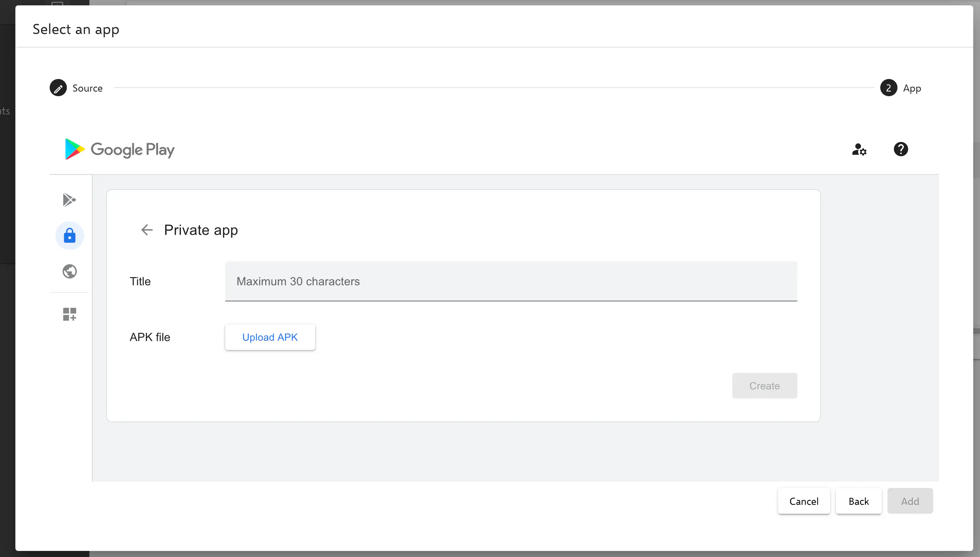Open the Web apps globe section

(x=69, y=272)
